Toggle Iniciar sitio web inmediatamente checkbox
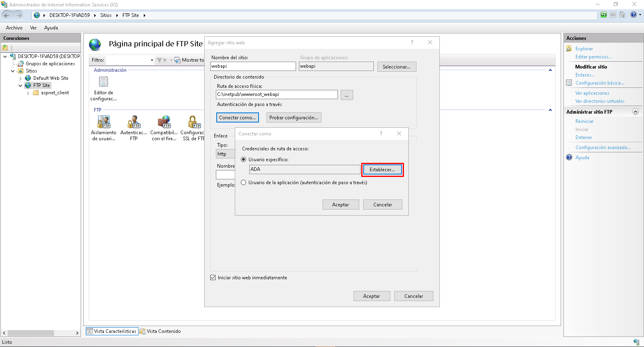 (x=213, y=278)
